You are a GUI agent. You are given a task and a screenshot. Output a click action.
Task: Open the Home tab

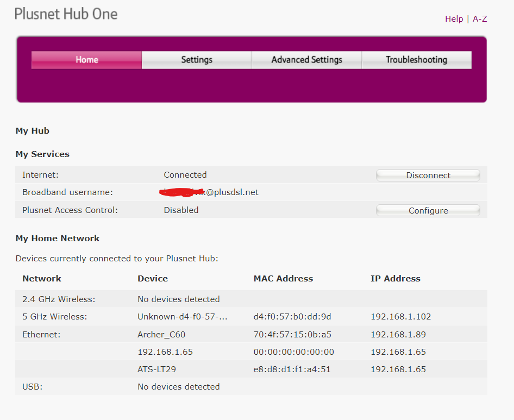(86, 60)
